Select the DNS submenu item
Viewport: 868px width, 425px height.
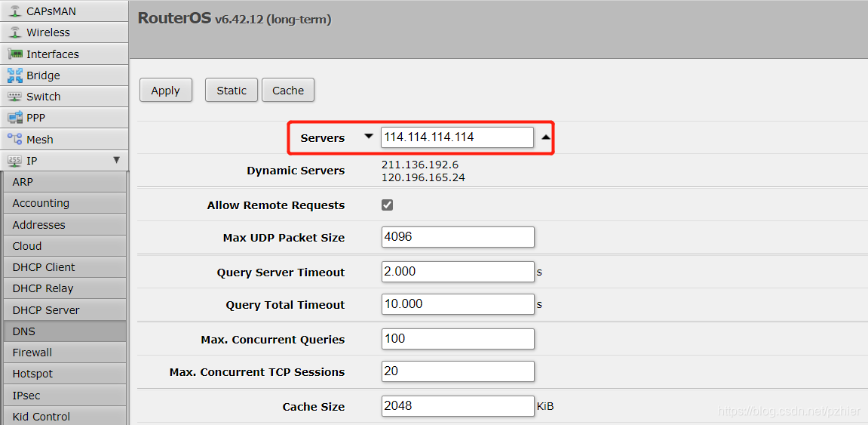(64, 331)
